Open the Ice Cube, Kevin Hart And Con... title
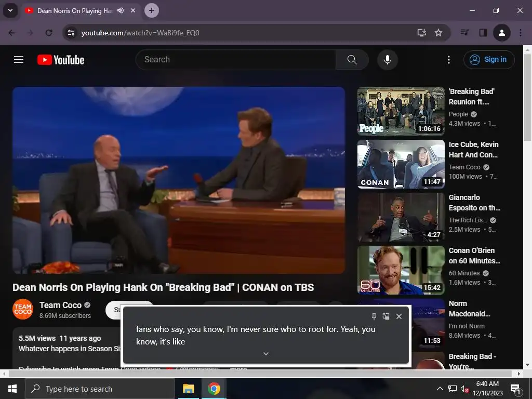This screenshot has width=532, height=399. coord(473,150)
